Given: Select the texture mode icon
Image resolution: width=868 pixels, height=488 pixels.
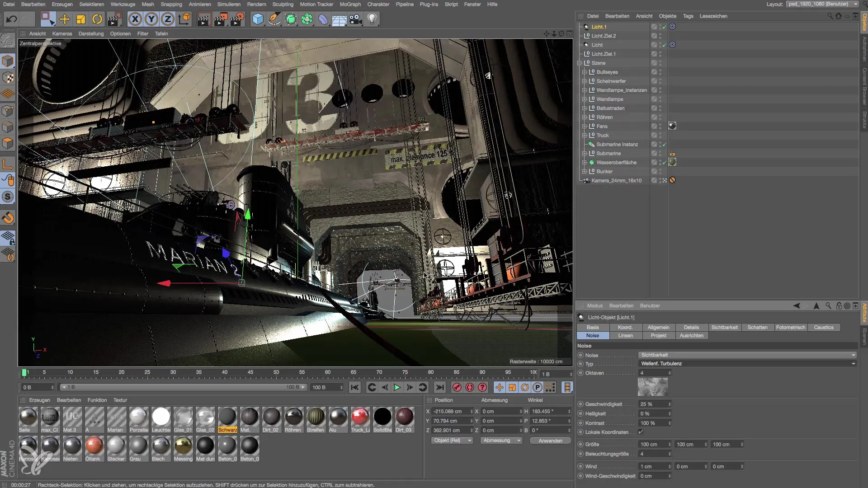Looking at the screenshot, I should (8, 78).
